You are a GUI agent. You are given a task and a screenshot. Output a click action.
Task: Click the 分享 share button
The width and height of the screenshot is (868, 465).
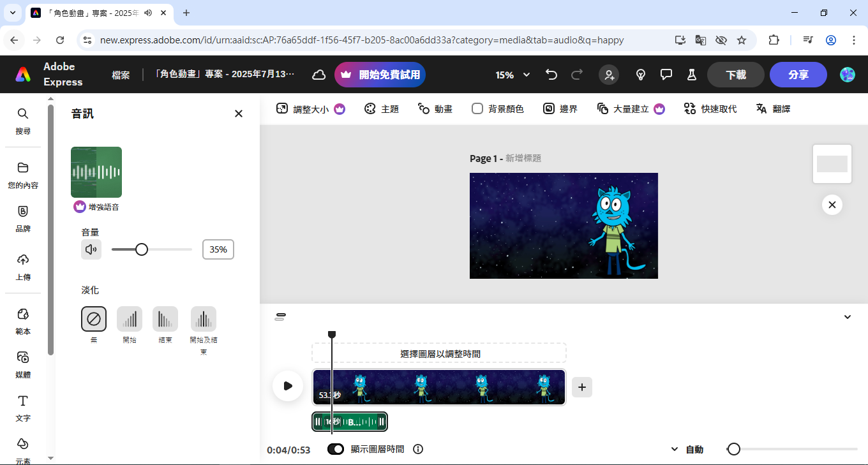click(x=798, y=75)
